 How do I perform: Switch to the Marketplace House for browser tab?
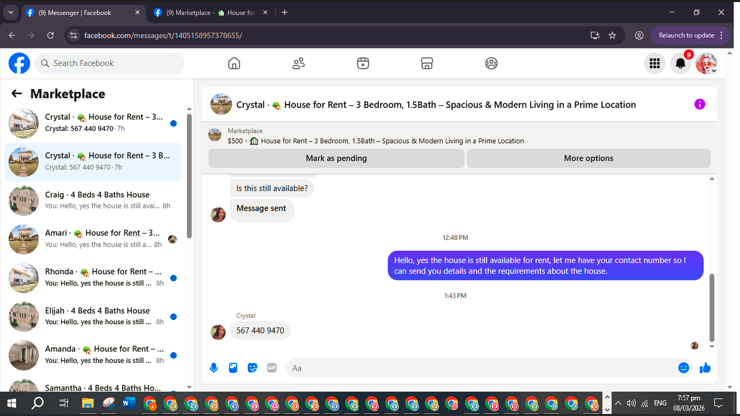[212, 13]
